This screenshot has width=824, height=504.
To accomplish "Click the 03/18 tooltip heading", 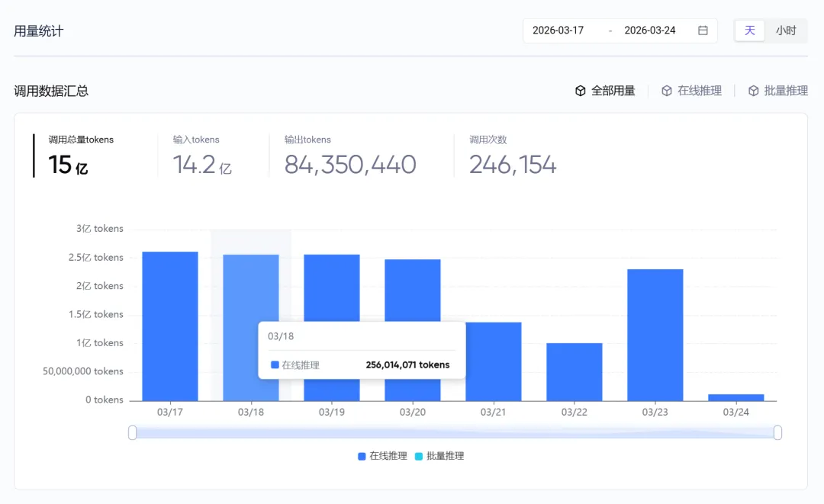I will [281, 336].
